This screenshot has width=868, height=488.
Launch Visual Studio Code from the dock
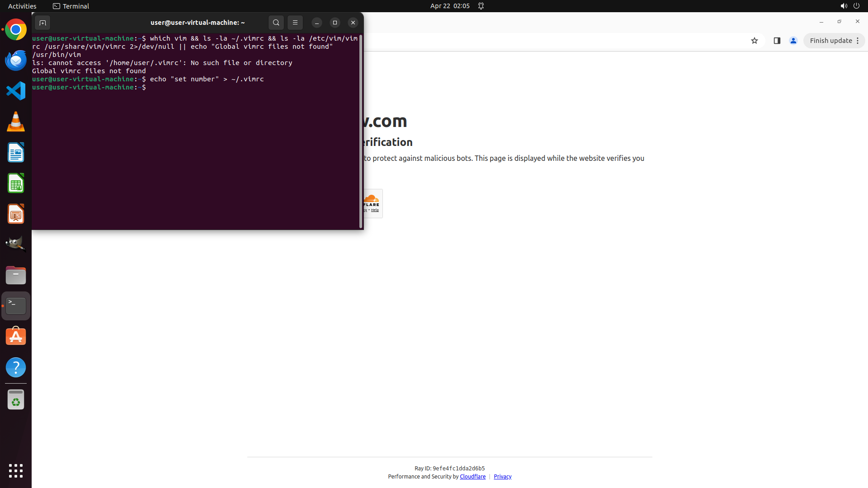click(16, 91)
